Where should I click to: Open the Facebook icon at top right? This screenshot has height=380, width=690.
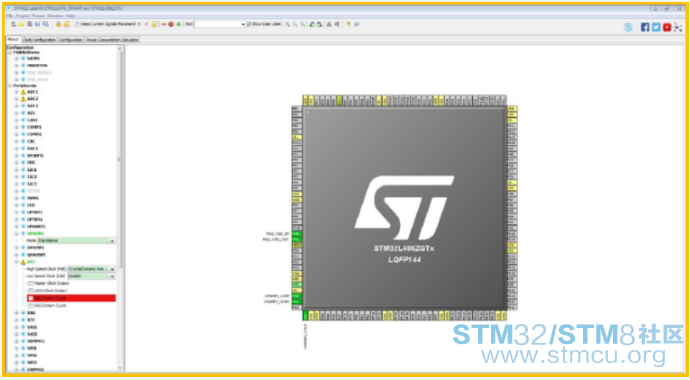point(645,27)
